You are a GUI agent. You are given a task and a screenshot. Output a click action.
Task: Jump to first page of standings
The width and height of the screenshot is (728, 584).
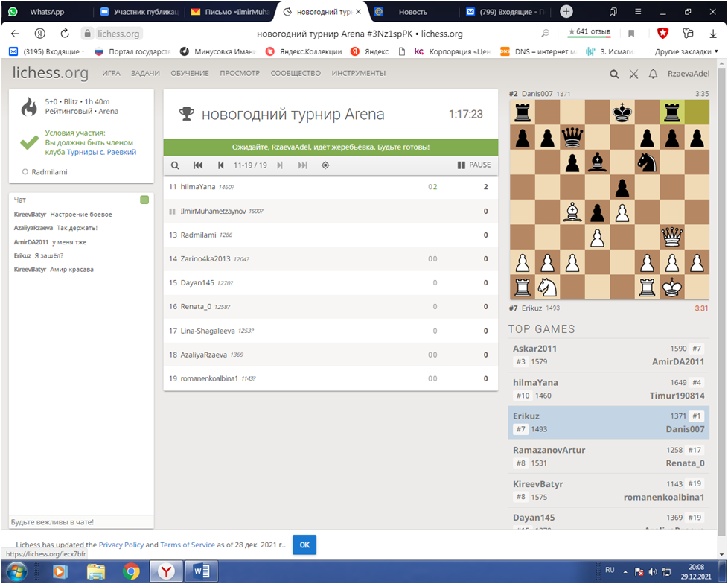point(198,165)
